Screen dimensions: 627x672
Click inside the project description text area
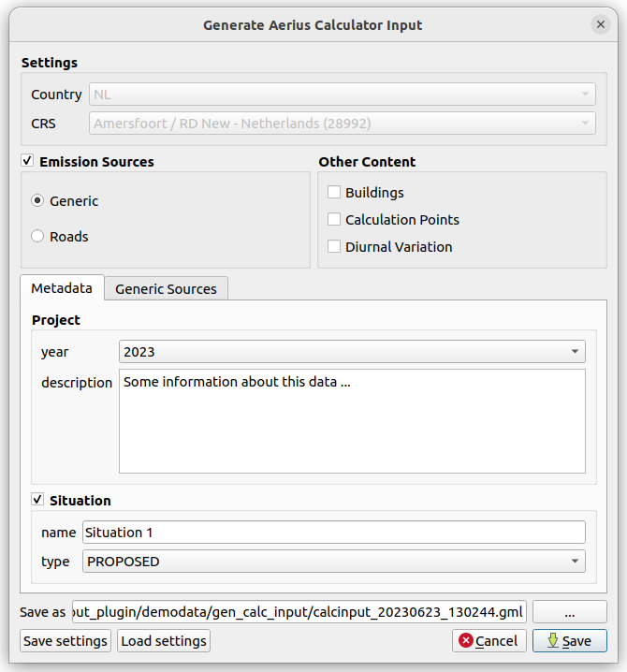coord(352,421)
